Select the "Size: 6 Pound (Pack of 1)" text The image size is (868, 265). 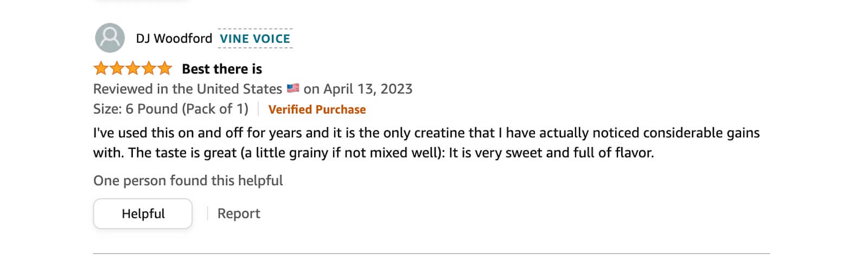(171, 109)
